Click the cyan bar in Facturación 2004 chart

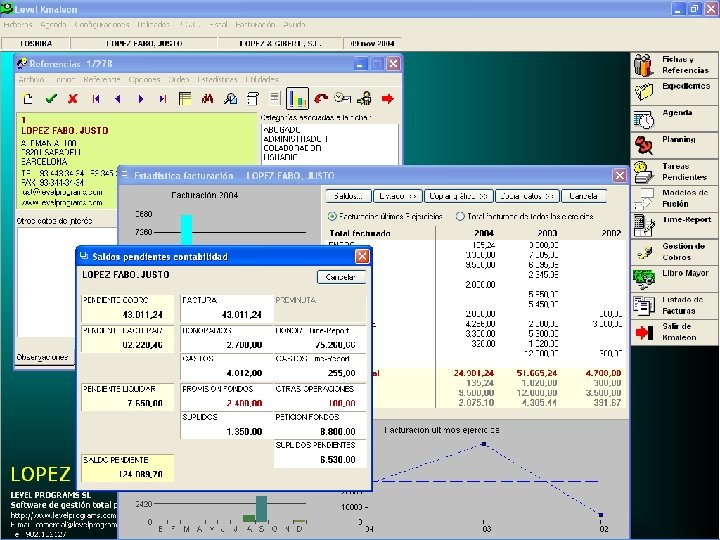[186, 230]
